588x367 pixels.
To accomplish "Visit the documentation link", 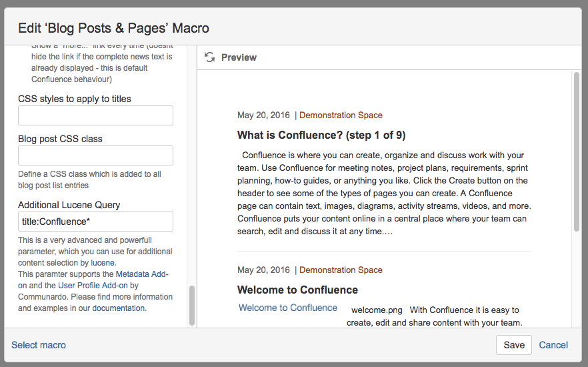I will [x=118, y=308].
